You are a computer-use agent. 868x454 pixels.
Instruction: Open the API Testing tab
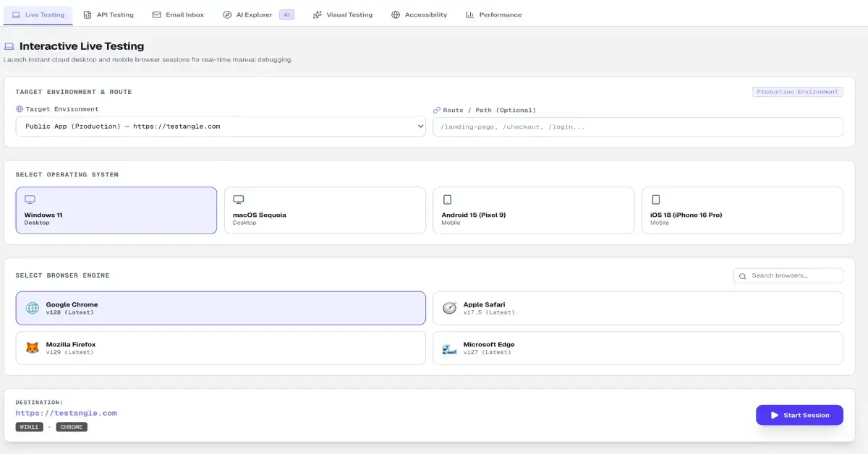click(109, 14)
